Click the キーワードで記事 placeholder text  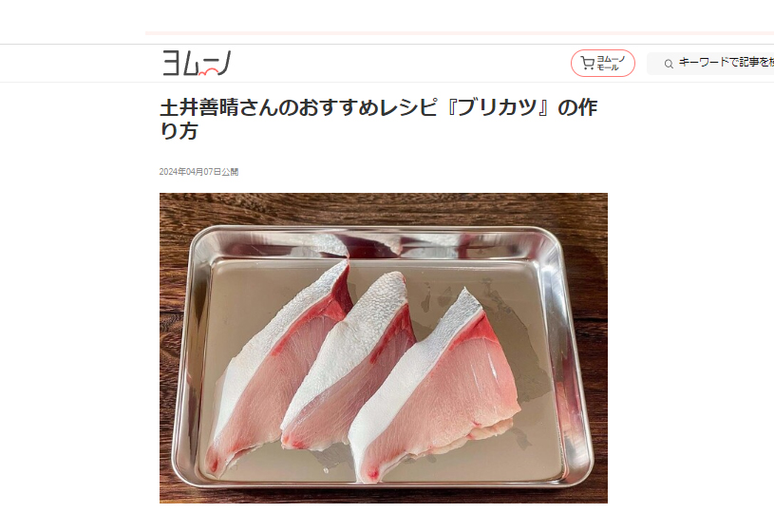click(x=727, y=63)
